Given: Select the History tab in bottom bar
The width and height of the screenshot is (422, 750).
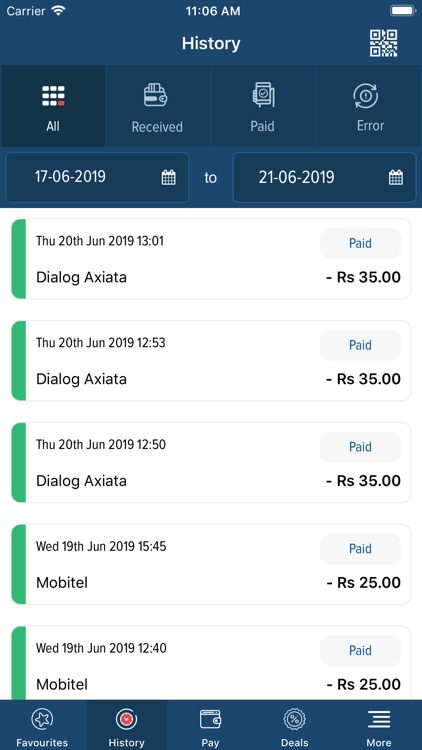Looking at the screenshot, I should 127,726.
